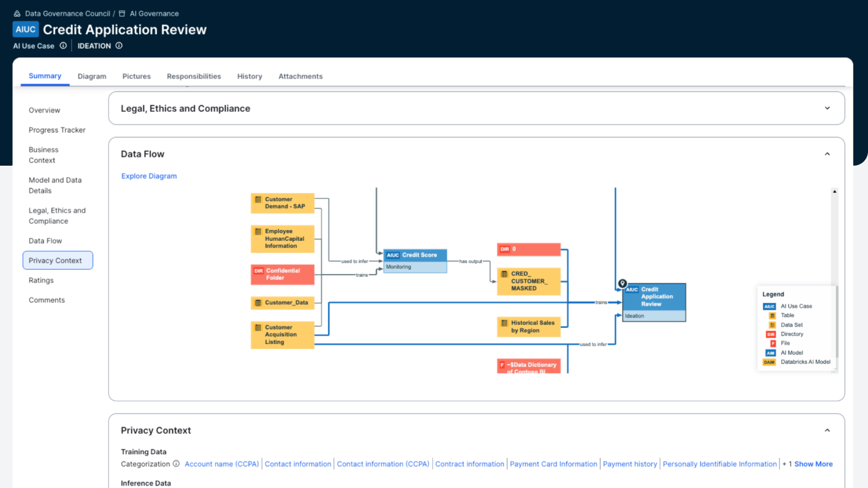
Task: Click the location pin on Credit Application Review node
Action: click(x=623, y=284)
